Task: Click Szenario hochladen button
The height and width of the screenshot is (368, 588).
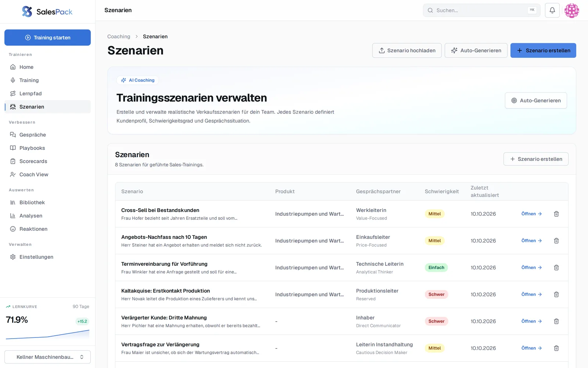Action: click(x=407, y=50)
